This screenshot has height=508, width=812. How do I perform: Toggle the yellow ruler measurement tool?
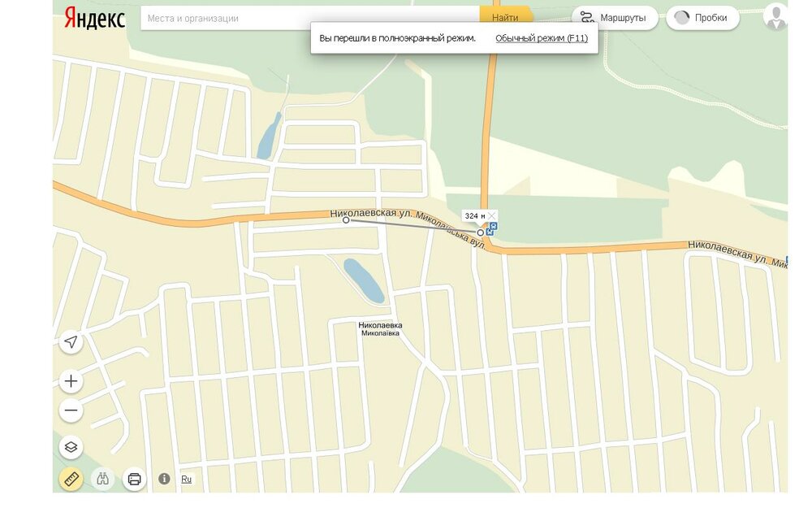click(71, 479)
